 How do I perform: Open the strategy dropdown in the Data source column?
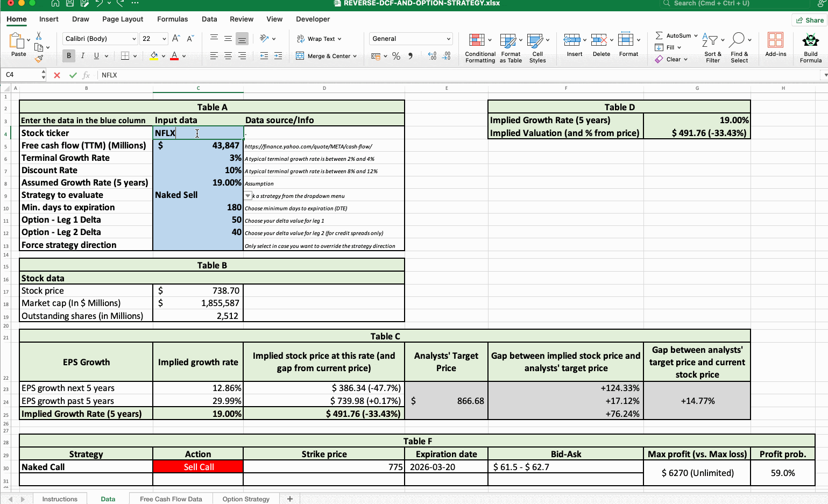247,195
